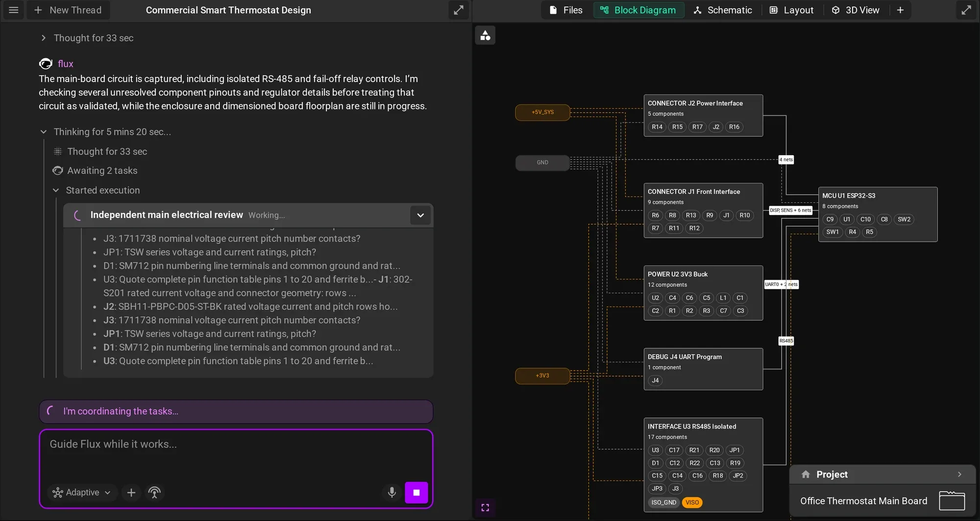
Task: Click the 'Office Thermostat Main Board' project name
Action: [x=863, y=501]
